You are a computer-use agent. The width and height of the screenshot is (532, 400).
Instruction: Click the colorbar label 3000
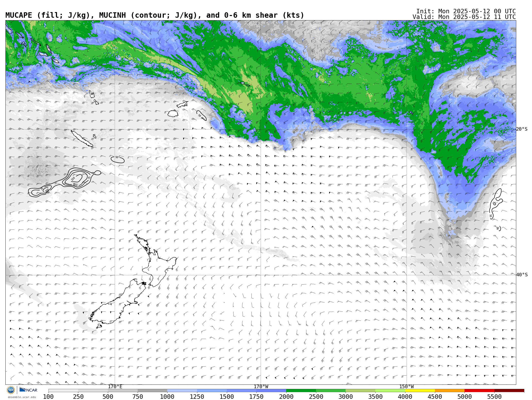346,397
